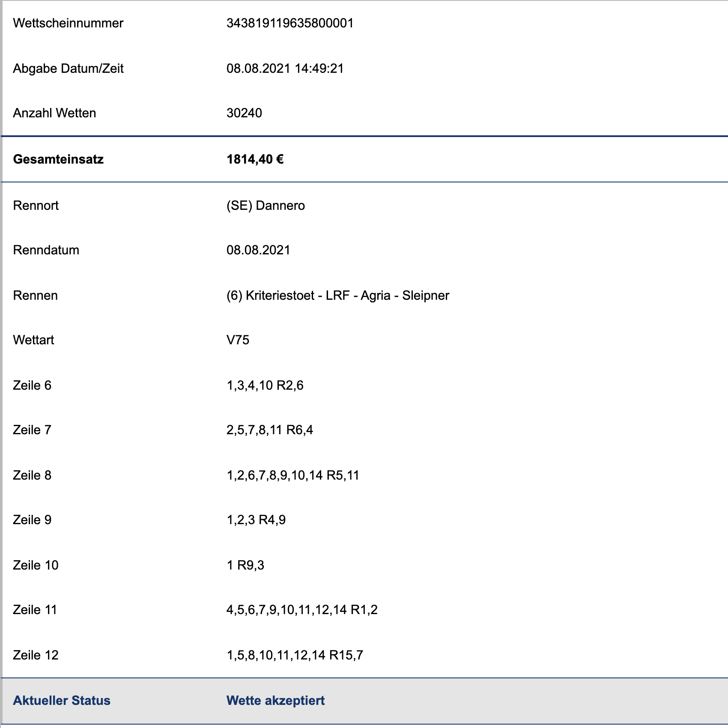Select race date 08.08.2021 under Renndatum

click(258, 250)
